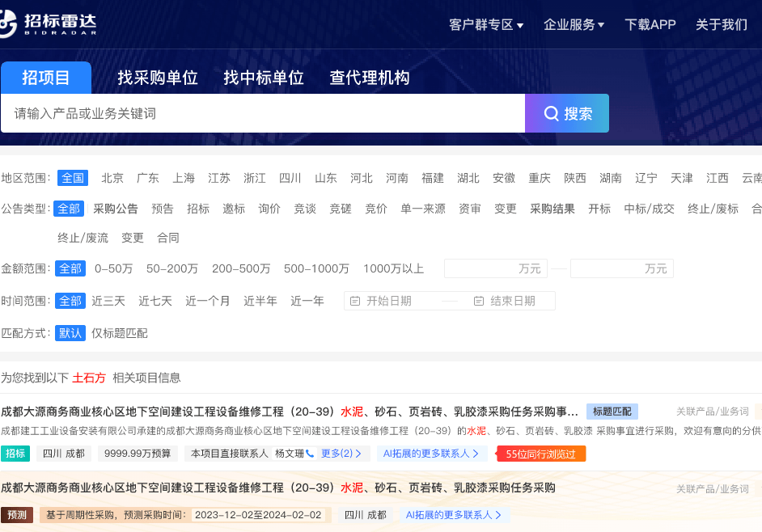Open the first 成都大源商务商业核心区 project title
The height and width of the screenshot is (532, 762).
290,412
